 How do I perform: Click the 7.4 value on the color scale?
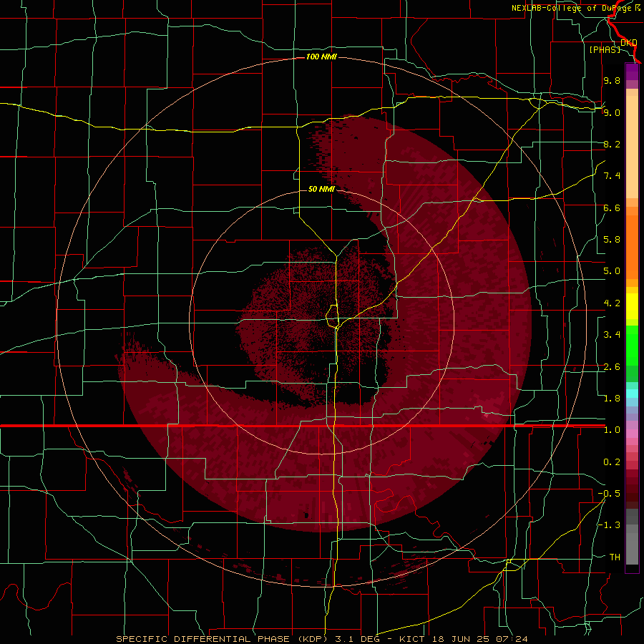(612, 176)
